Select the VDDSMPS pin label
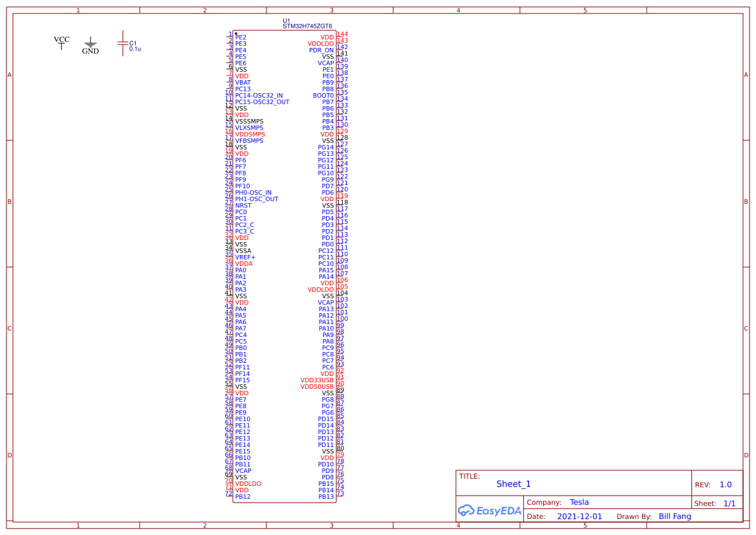Image resolution: width=756 pixels, height=535 pixels. [250, 134]
